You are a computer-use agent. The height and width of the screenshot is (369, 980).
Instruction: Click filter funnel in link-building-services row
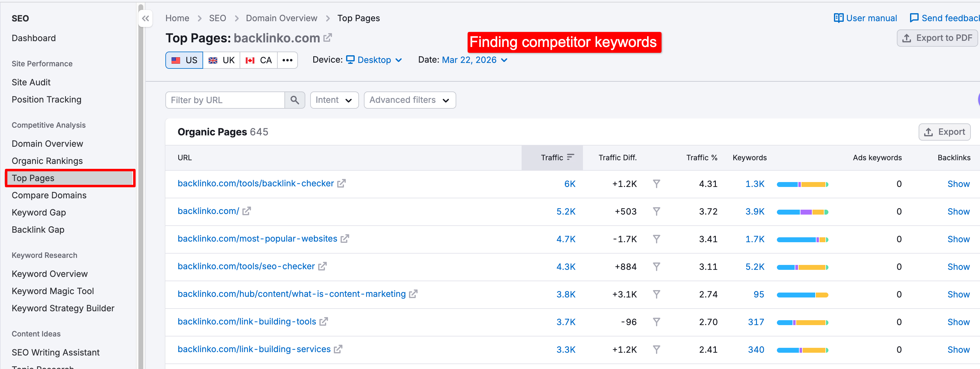(x=656, y=350)
